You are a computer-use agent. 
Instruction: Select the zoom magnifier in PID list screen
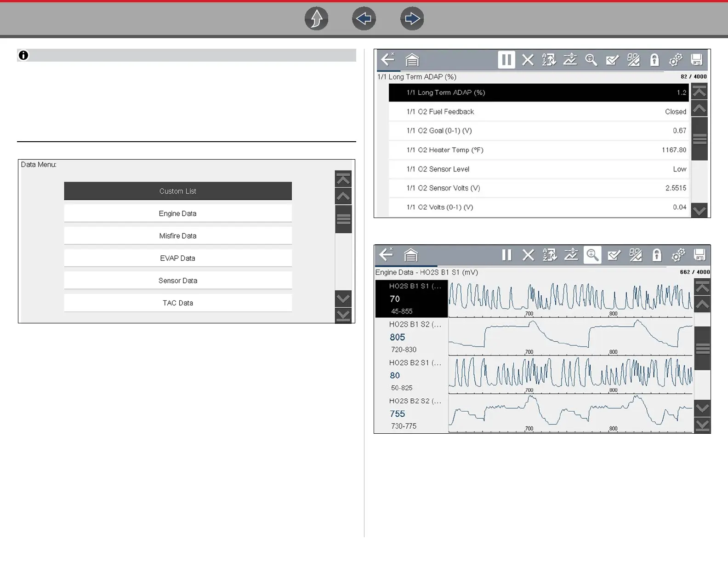pos(591,60)
